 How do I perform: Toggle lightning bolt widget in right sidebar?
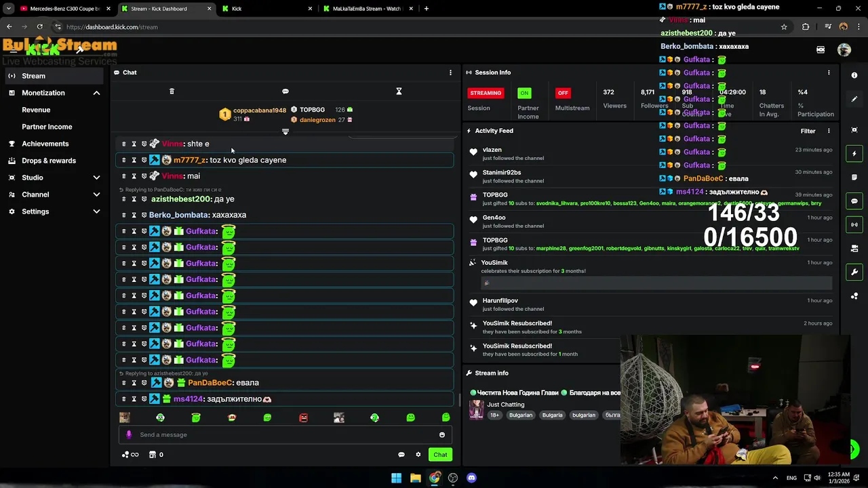[854, 154]
